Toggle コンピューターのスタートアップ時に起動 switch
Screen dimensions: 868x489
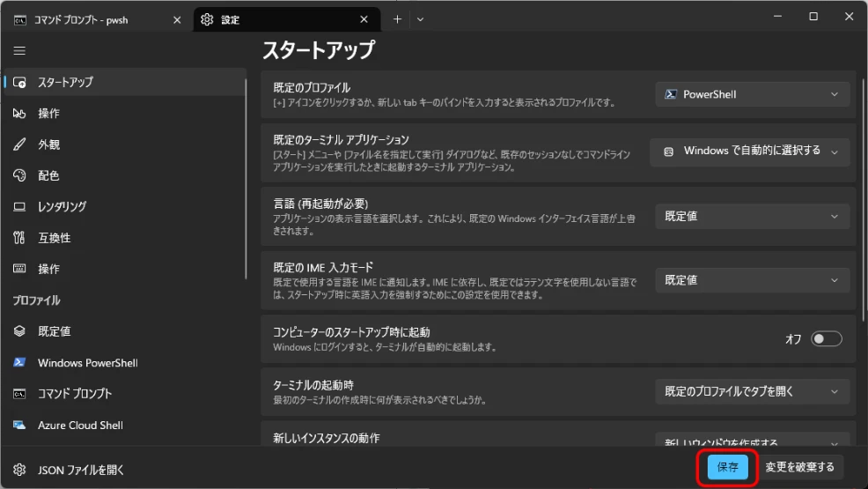pyautogui.click(x=826, y=339)
